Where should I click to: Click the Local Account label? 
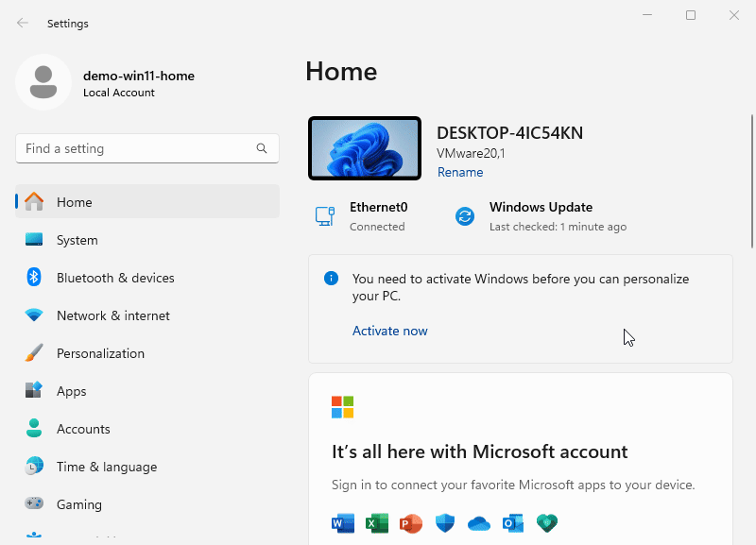pyautogui.click(x=119, y=93)
